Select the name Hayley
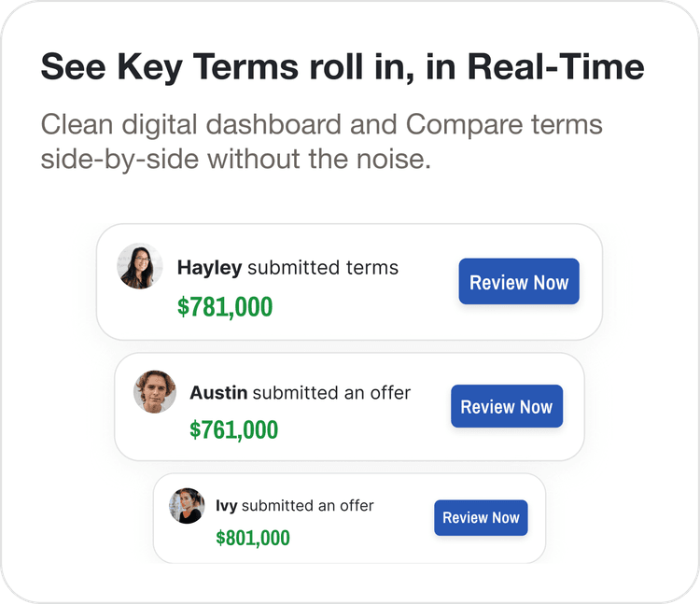This screenshot has height=604, width=700. [209, 268]
